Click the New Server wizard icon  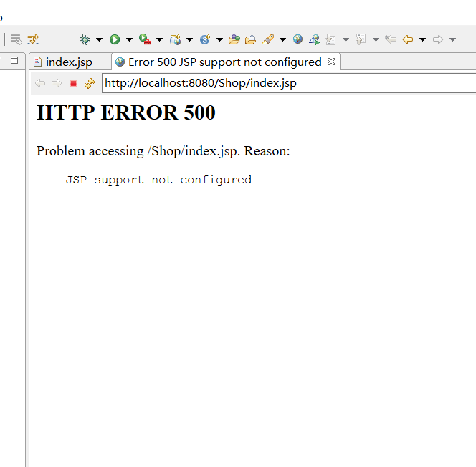point(175,39)
